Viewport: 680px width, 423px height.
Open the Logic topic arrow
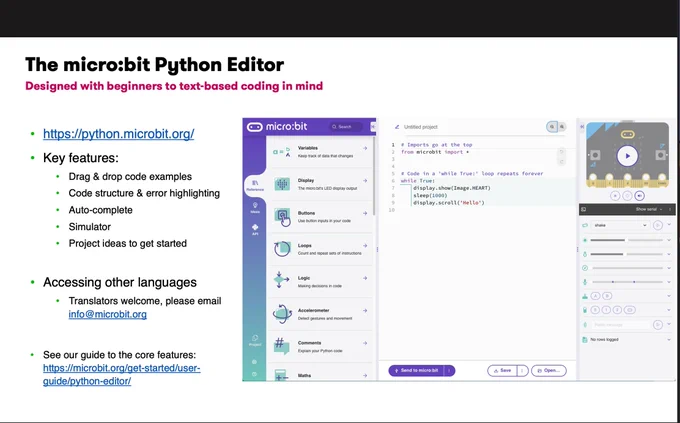(x=365, y=278)
